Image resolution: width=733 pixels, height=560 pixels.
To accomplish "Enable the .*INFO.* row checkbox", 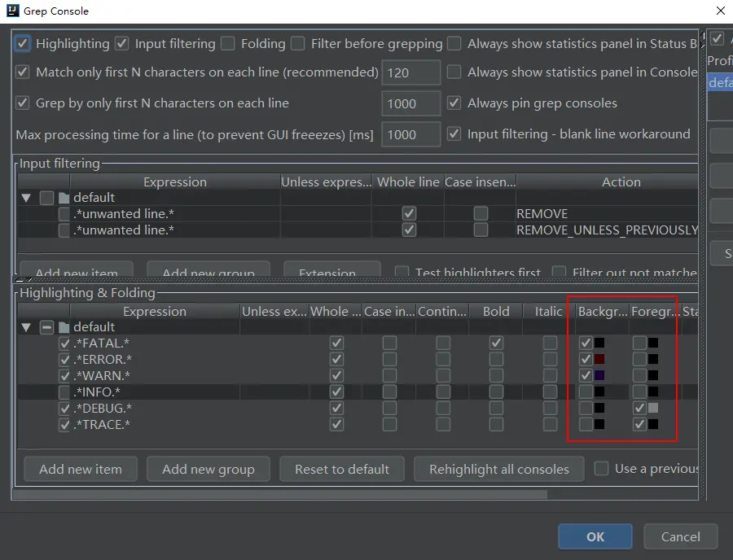I will pos(64,392).
